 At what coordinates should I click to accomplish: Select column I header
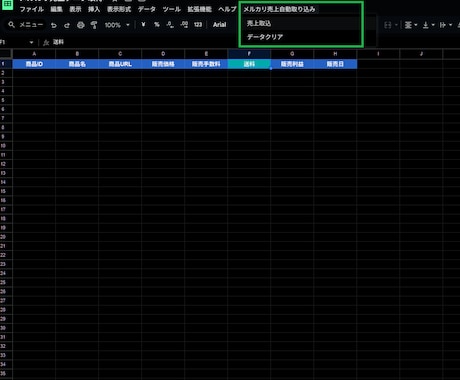click(x=378, y=54)
